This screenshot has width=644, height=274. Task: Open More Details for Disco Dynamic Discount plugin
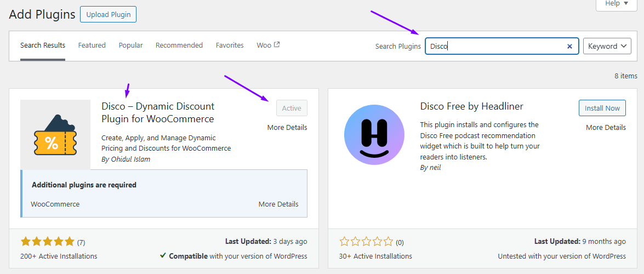coord(287,127)
